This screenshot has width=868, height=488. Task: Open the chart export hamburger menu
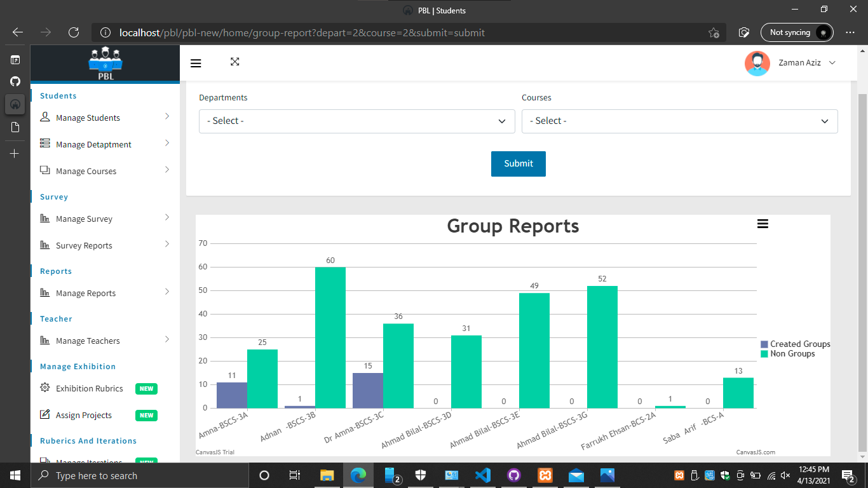click(x=763, y=224)
